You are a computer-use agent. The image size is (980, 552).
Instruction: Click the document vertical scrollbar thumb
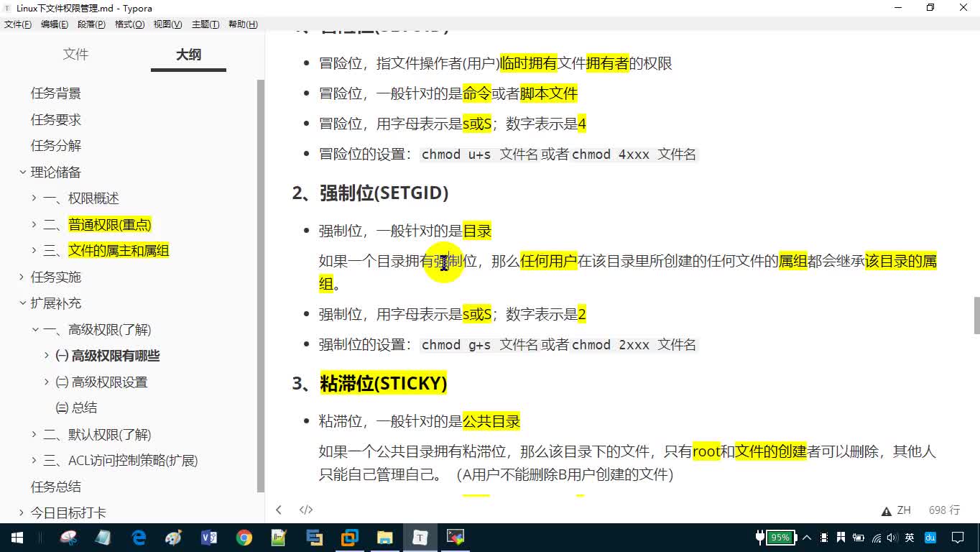(x=976, y=315)
